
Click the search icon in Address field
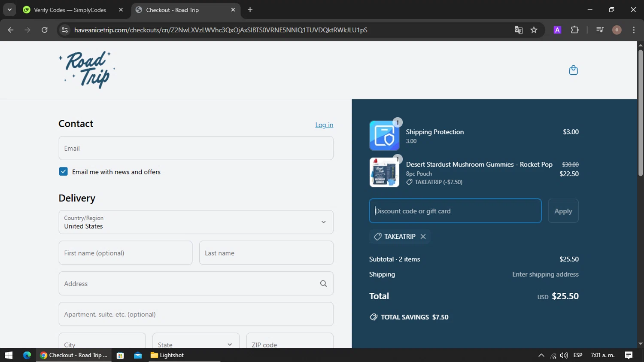coord(323,283)
